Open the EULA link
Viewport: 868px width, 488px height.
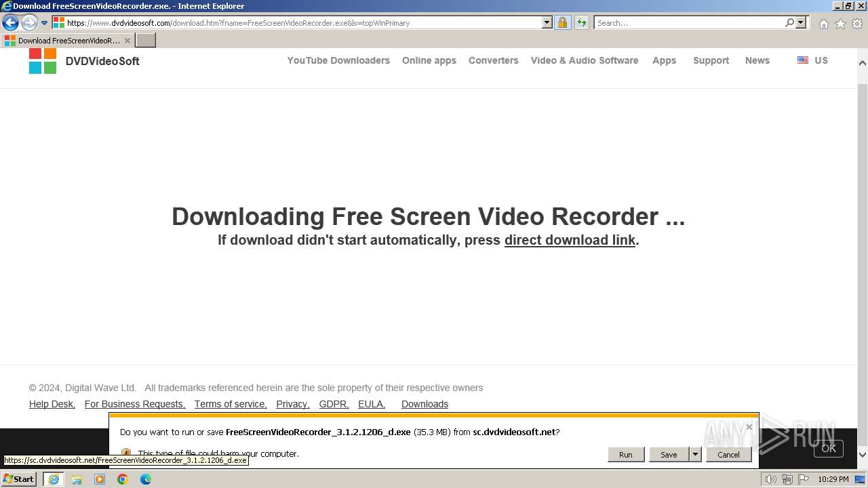(372, 404)
